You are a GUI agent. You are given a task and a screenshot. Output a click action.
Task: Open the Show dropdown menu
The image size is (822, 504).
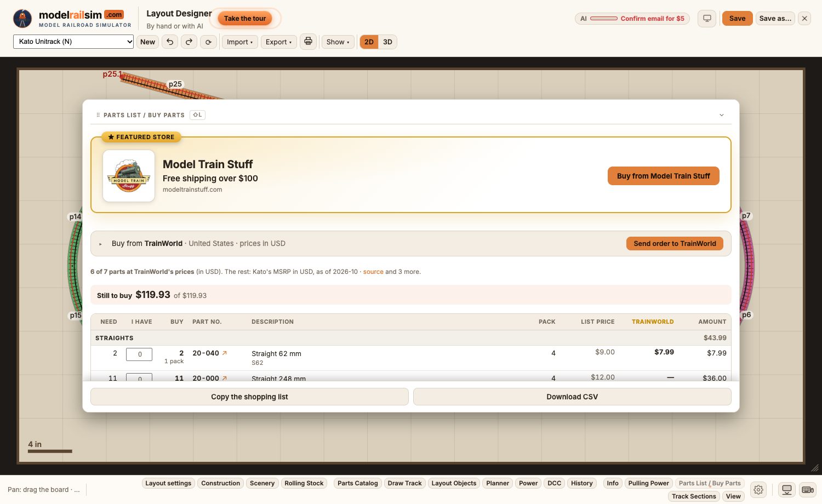[338, 42]
